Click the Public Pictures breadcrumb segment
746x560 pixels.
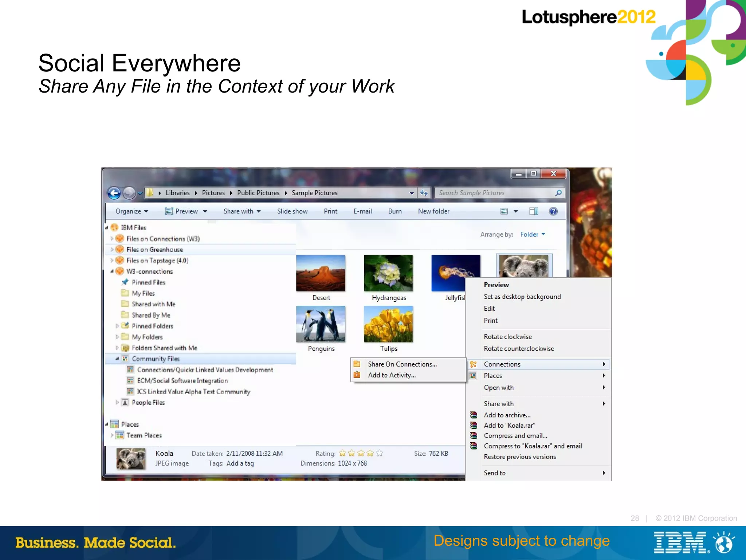tap(258, 193)
